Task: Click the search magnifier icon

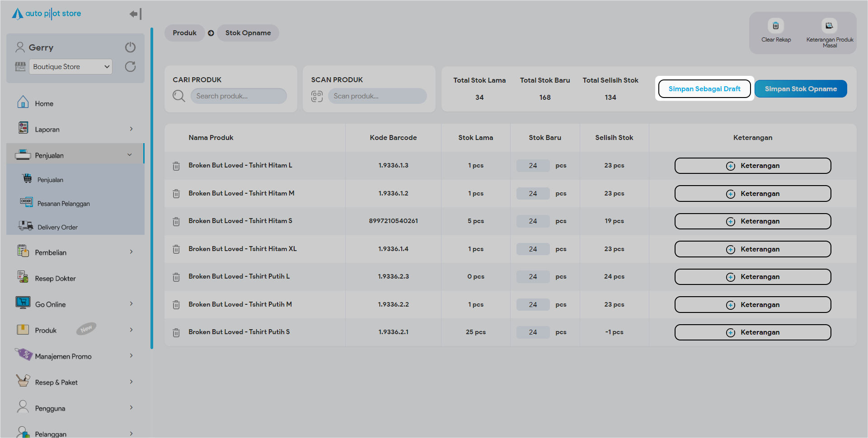Action: (x=179, y=96)
